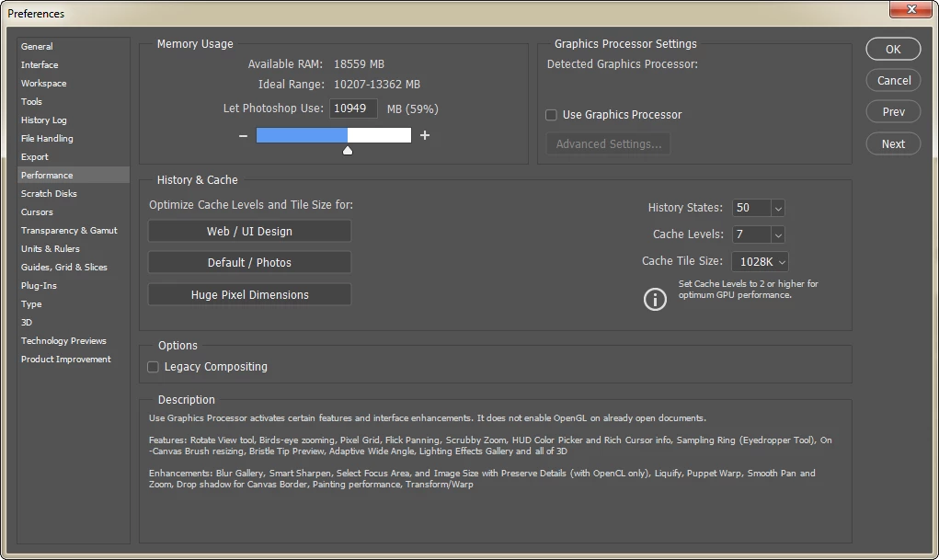
Task: Go to Guides, Grid & Slices
Action: pyautogui.click(x=73, y=267)
